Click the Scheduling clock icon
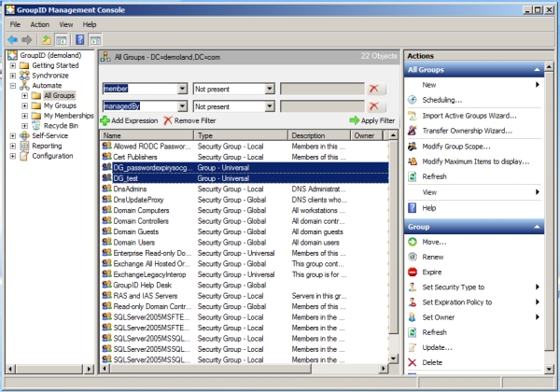Viewport: 560px width, 392px height. tap(413, 100)
